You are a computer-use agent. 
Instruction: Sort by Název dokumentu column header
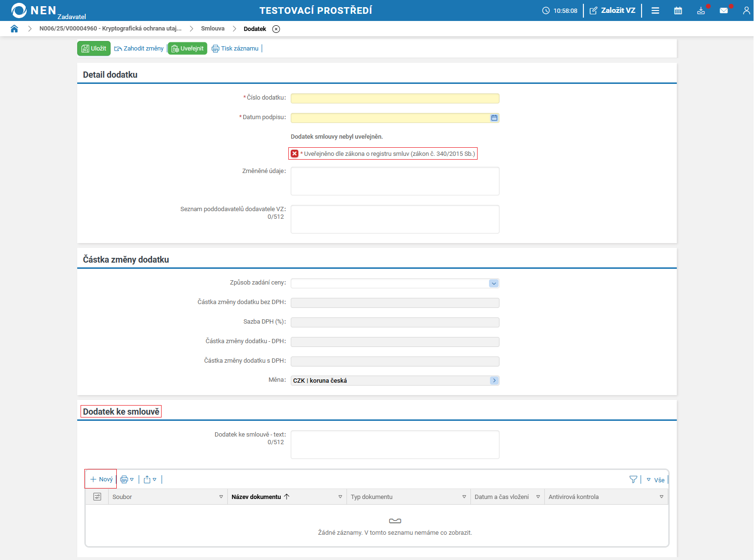tap(256, 497)
